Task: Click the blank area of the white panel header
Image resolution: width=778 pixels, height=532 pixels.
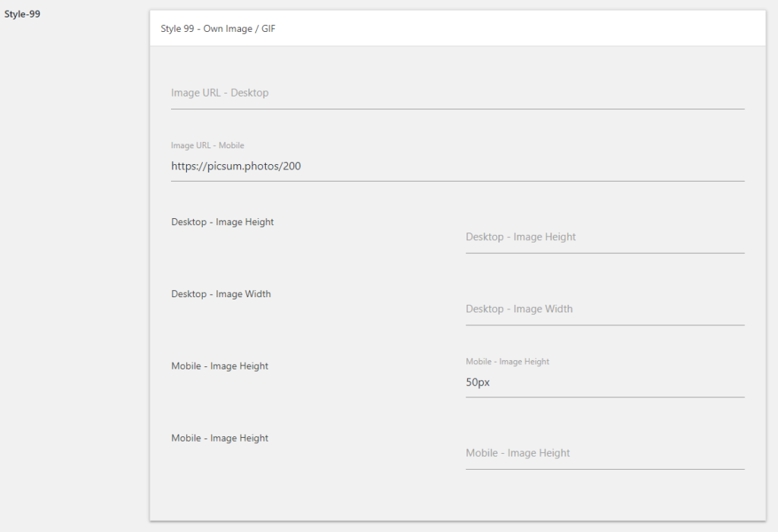Action: 532,29
